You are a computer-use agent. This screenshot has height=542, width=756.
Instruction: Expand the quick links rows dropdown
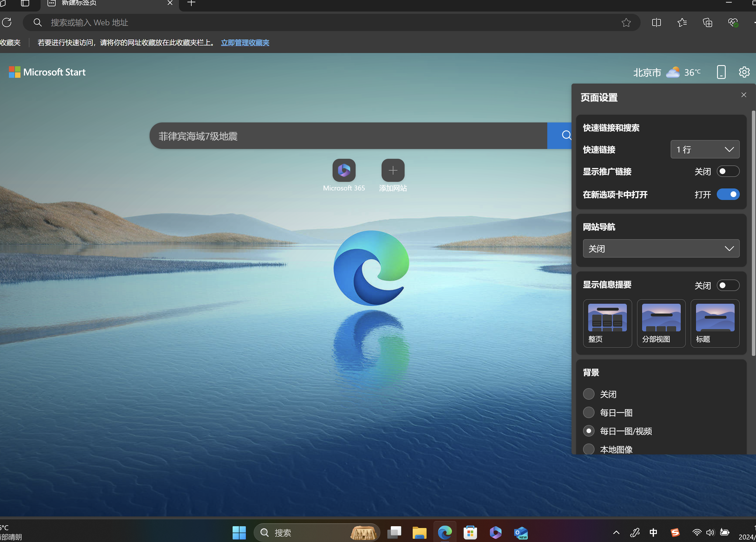705,149
